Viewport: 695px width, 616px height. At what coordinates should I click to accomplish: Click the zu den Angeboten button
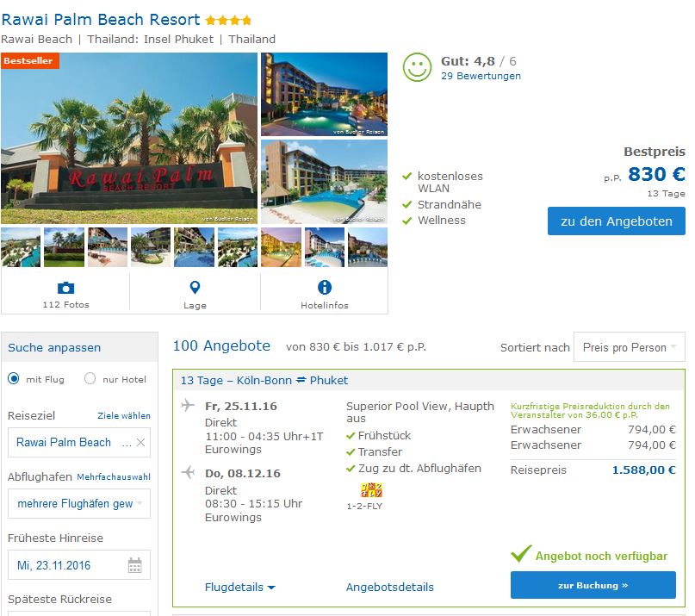pyautogui.click(x=616, y=221)
